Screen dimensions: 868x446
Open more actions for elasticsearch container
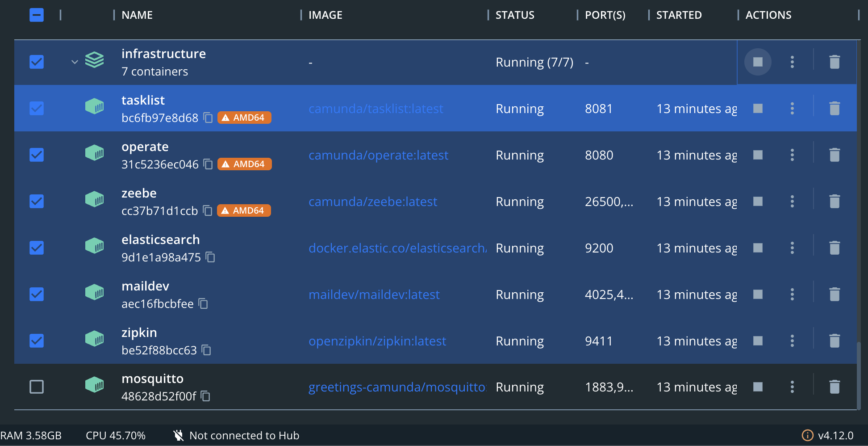pyautogui.click(x=792, y=248)
